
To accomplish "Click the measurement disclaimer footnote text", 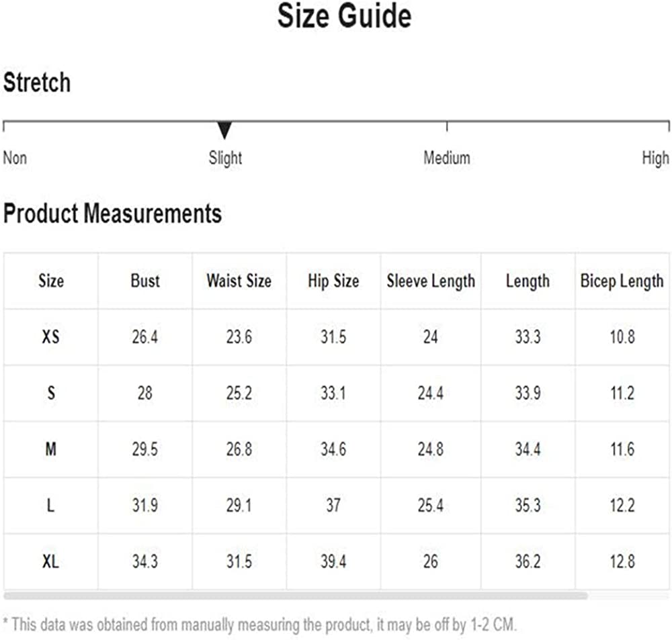I will tap(259, 625).
